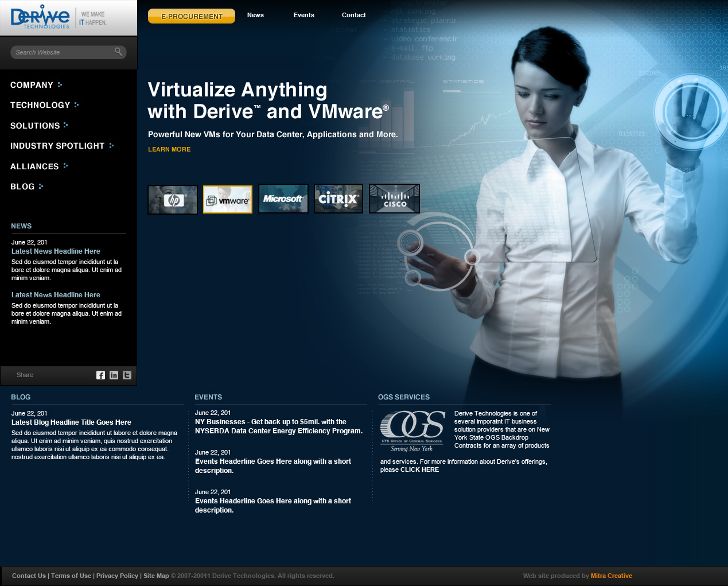This screenshot has height=586, width=728.
Task: Open the Mitra Creative footer link
Action: click(x=611, y=576)
